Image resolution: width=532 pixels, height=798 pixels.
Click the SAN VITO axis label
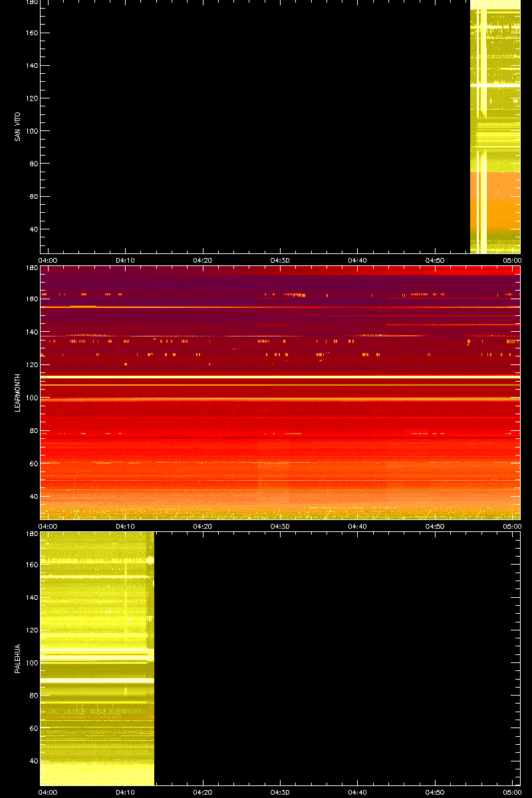[x=18, y=126]
